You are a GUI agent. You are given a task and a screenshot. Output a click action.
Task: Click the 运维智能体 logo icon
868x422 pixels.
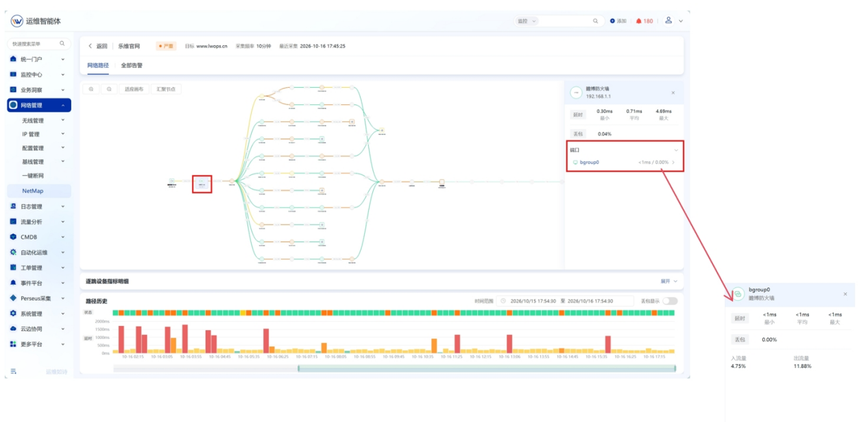tap(17, 21)
